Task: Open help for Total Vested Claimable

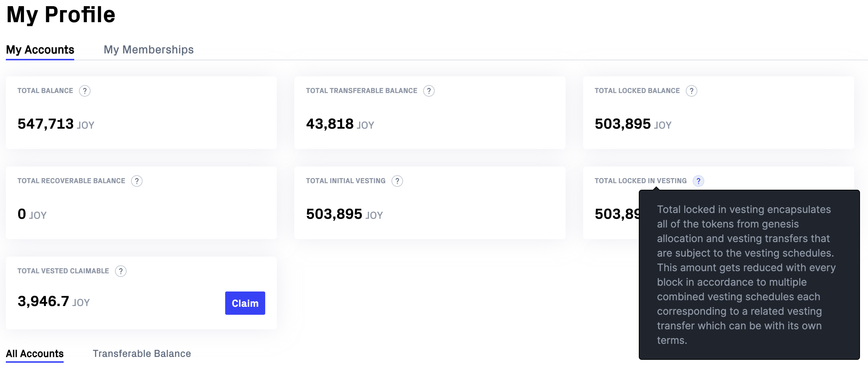Action: [x=120, y=271]
